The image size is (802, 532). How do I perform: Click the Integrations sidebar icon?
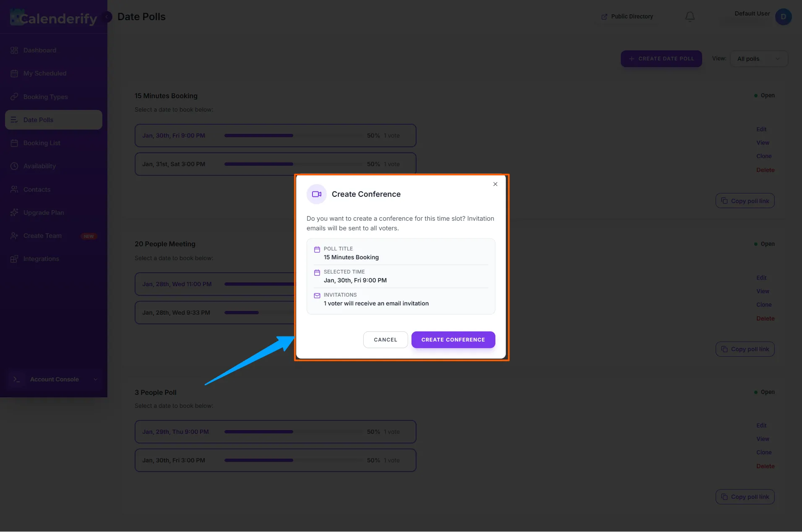(14, 259)
